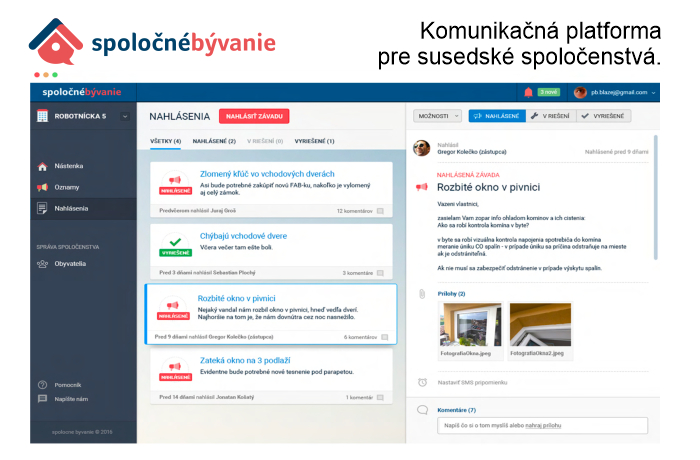Open the '3 nové' notifications badge
Viewport: 700px width, 460px height.
pos(548,92)
